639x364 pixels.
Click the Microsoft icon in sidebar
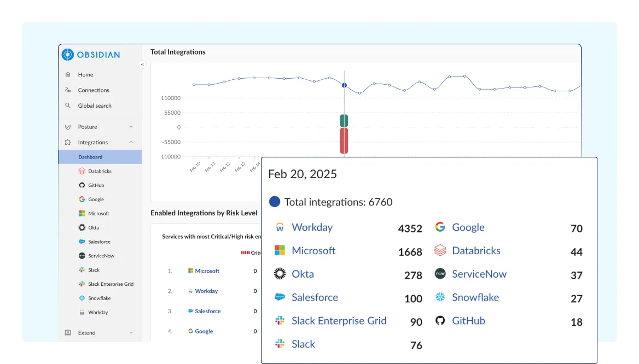(x=82, y=213)
